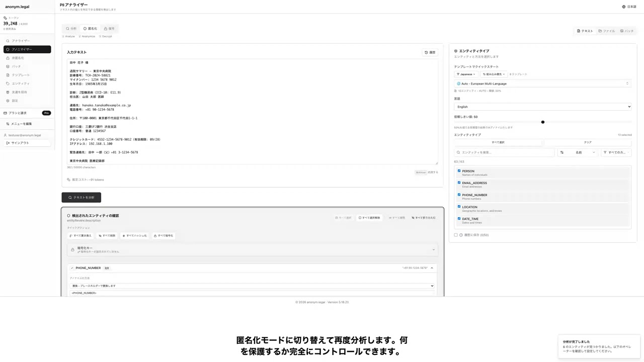Screen dimensions: 644x362
Task: Click the すべて置き換え quick action
Action: [x=80, y=236]
